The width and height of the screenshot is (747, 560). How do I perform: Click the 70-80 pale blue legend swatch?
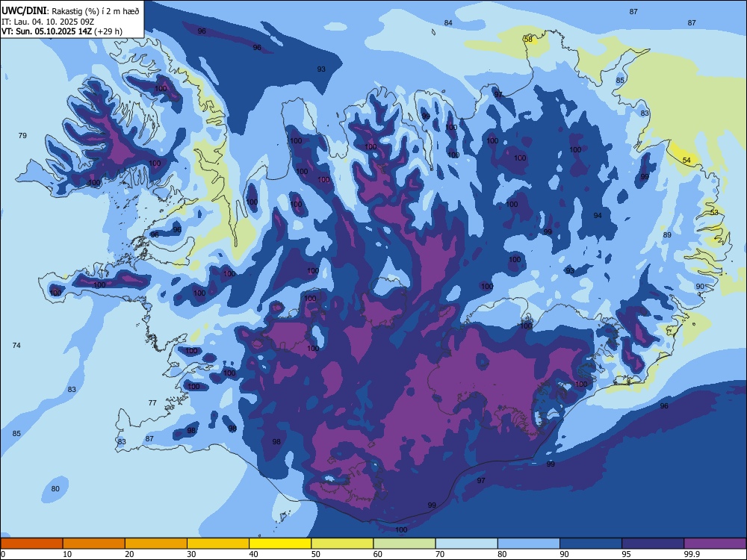click(467, 544)
